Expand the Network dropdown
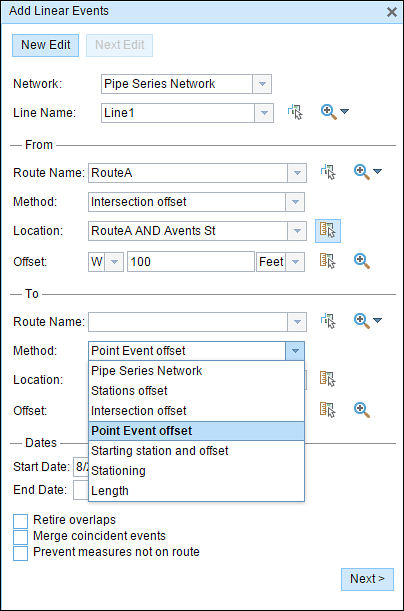404x611 pixels. coord(262,84)
